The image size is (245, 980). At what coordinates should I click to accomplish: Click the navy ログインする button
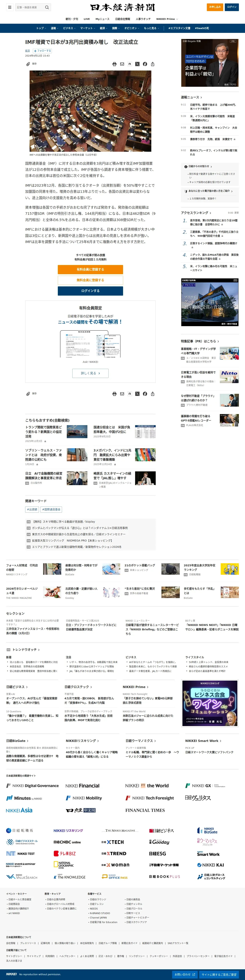[90, 291]
